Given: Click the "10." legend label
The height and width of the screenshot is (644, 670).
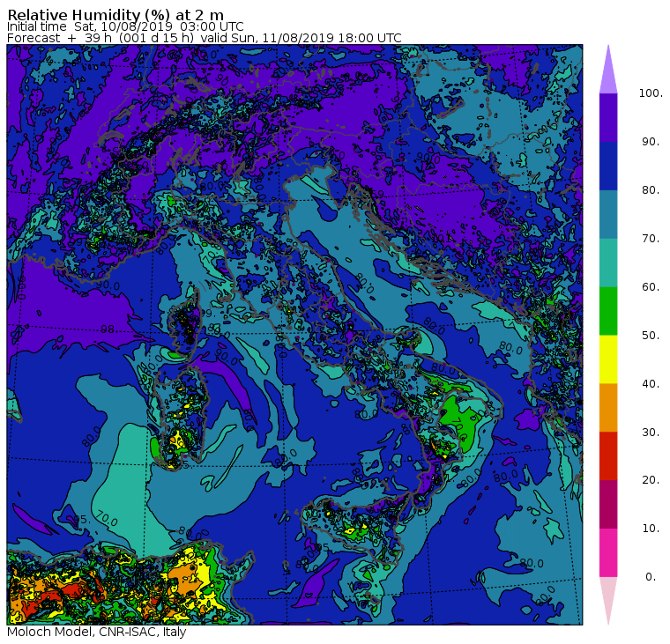Looking at the screenshot, I should tap(651, 529).
